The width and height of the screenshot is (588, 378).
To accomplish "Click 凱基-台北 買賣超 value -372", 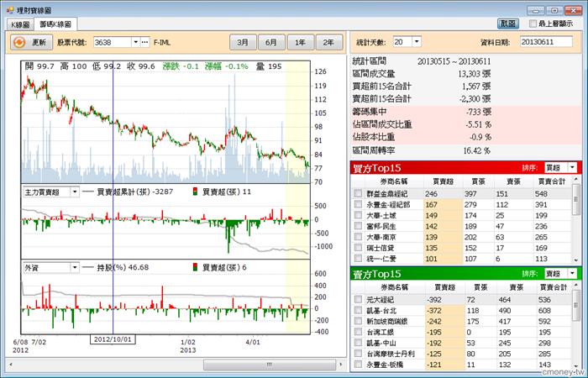I will [x=434, y=311].
